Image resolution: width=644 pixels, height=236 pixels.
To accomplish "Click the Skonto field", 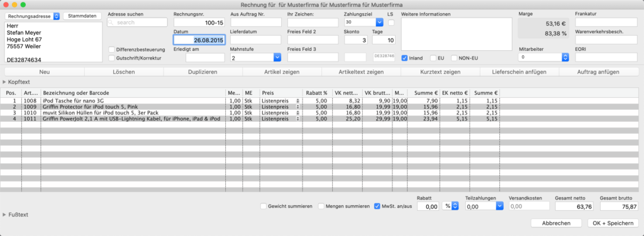I will pyautogui.click(x=356, y=40).
